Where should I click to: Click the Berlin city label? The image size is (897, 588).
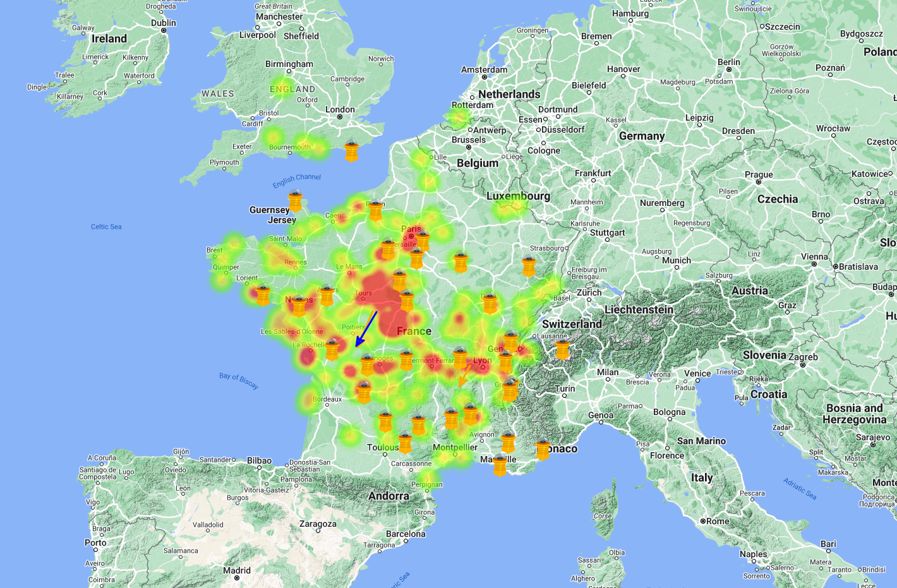click(728, 62)
